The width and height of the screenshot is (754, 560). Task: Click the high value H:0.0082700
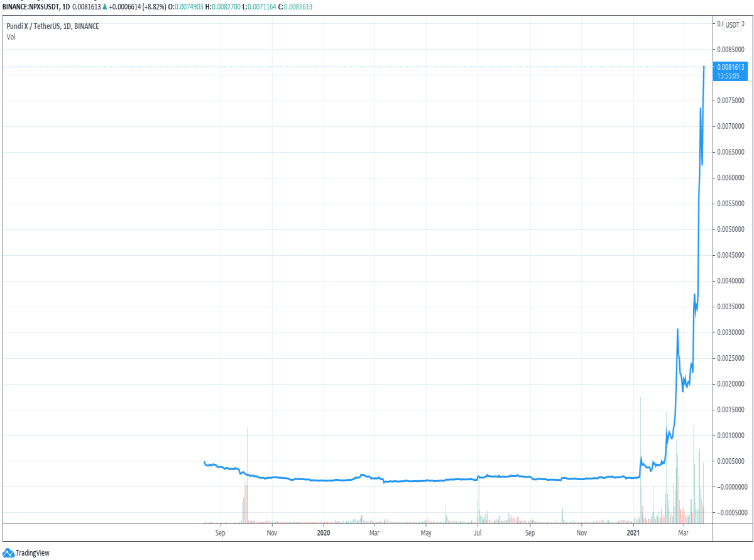(223, 7)
